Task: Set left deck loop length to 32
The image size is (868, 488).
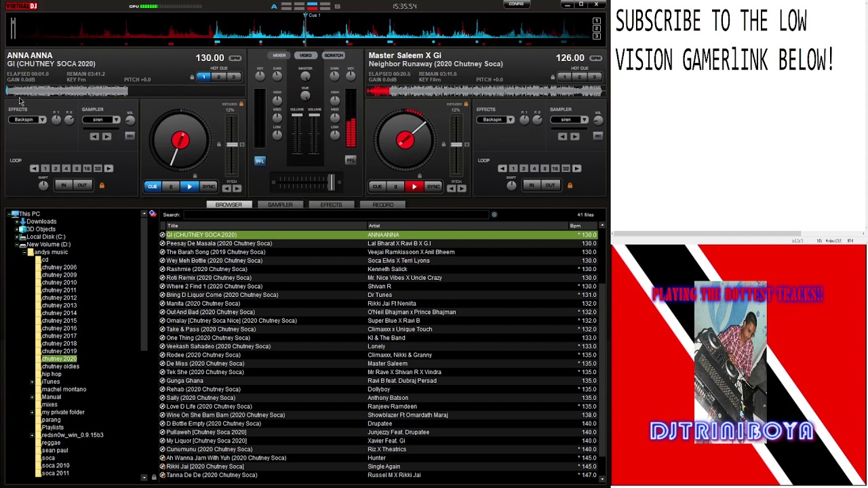Action: (98, 169)
